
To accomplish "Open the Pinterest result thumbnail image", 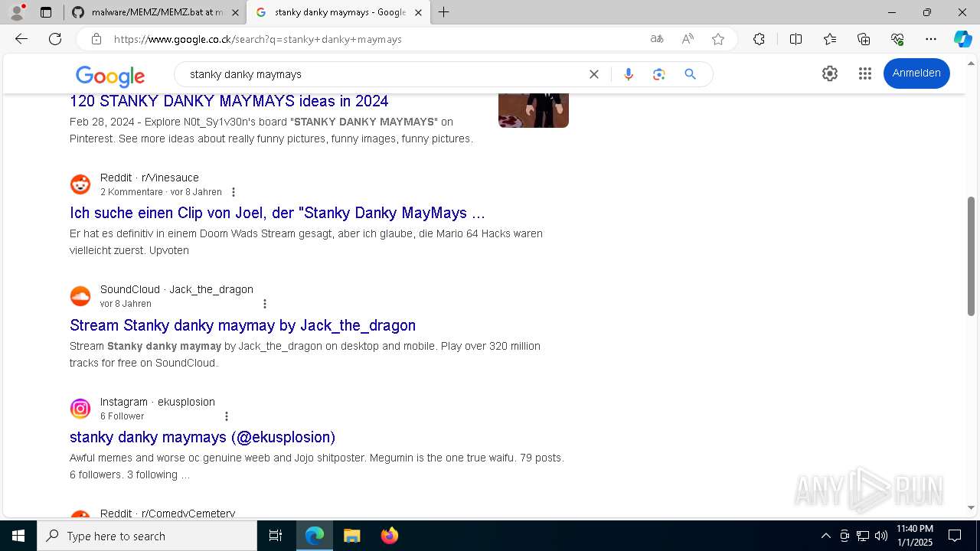I will 534,110.
